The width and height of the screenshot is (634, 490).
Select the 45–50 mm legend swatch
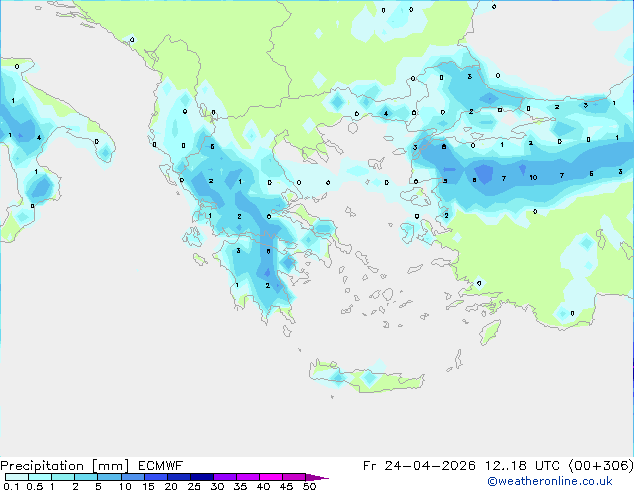(x=294, y=477)
